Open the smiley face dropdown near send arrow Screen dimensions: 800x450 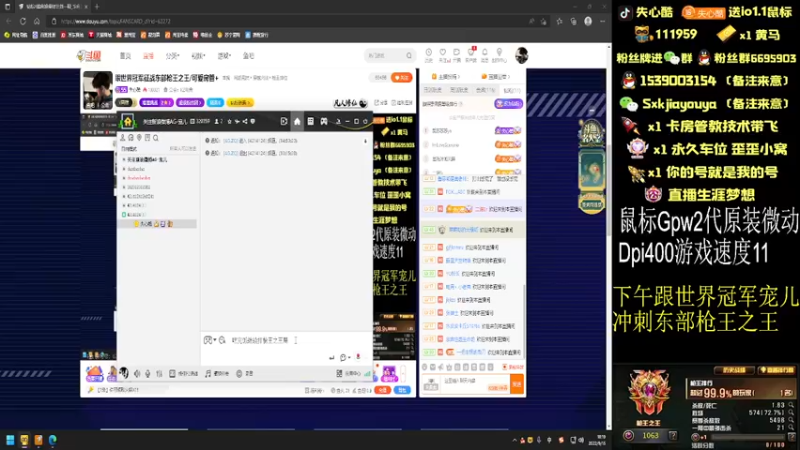tap(345, 357)
